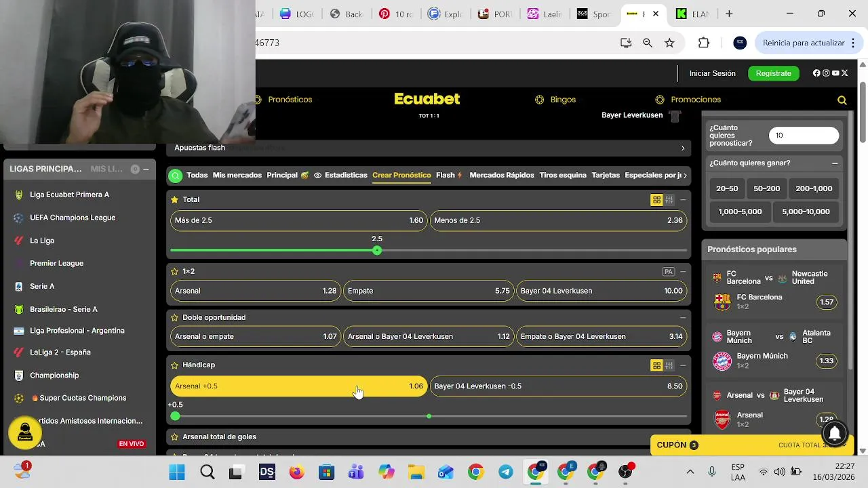The image size is (868, 488).
Task: Open the Facebook social icon
Action: point(816,73)
